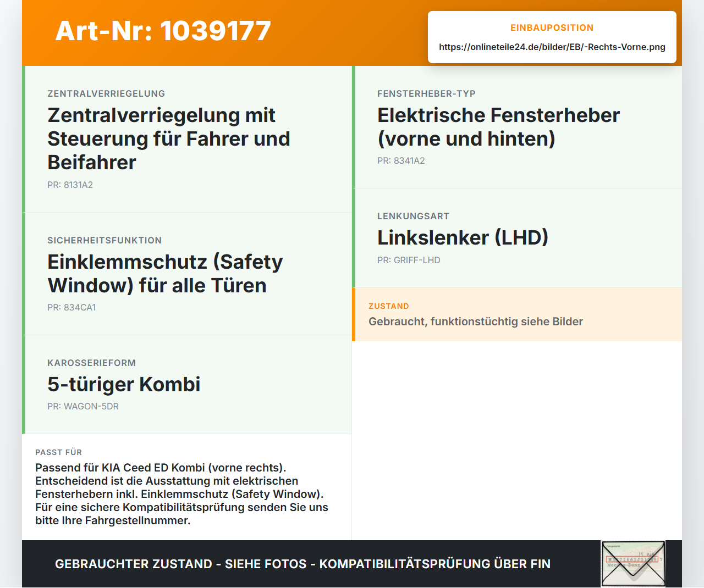Screen dimensions: 704x588
Task: Click the envelope icon in the footer bar
Action: [633, 564]
